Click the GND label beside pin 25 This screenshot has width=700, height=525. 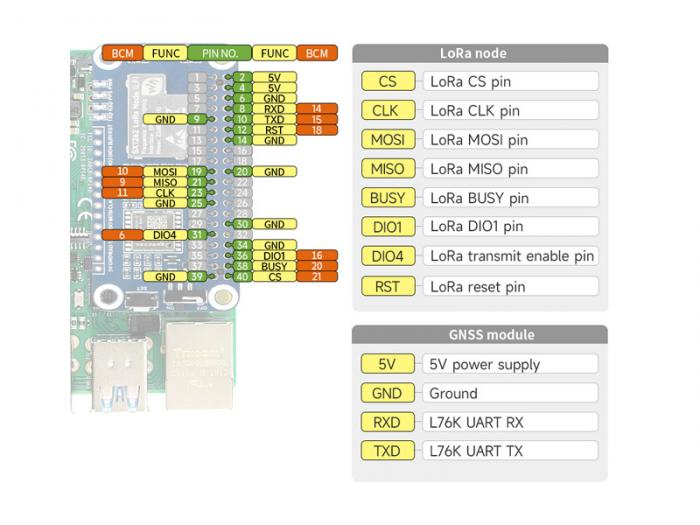165,203
